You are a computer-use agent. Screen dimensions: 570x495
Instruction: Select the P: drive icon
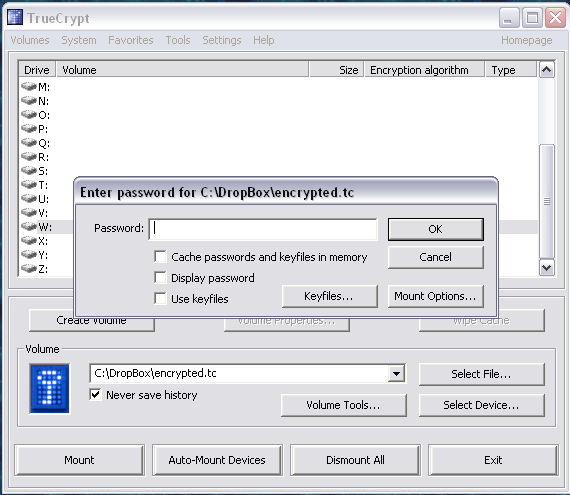29,128
